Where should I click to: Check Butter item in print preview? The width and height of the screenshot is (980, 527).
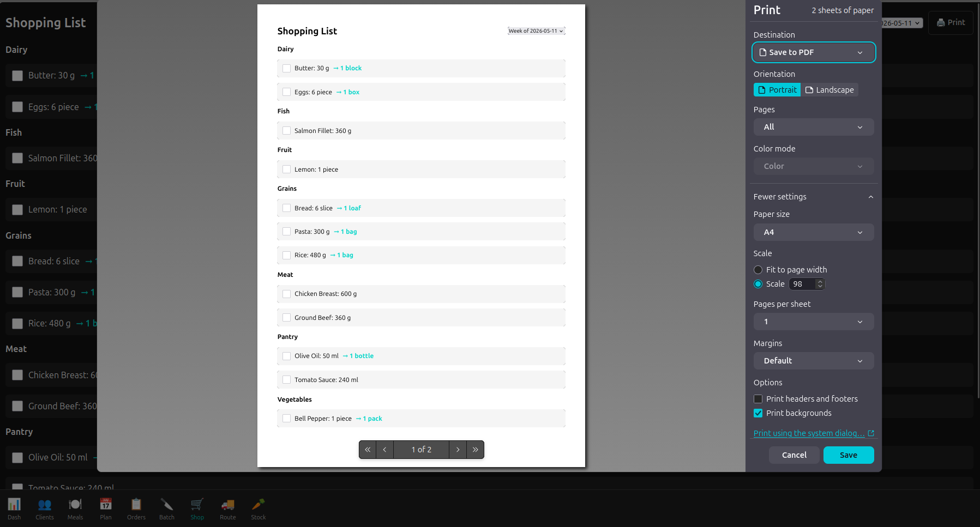(x=287, y=68)
